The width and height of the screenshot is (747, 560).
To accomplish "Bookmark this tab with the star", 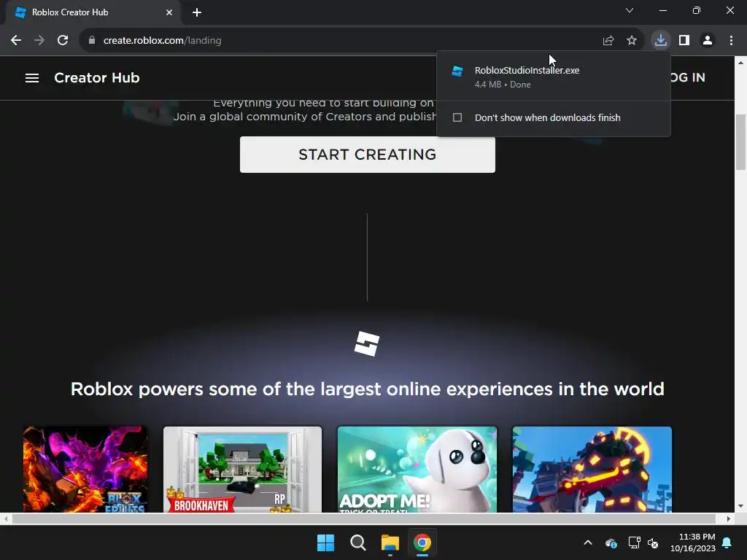I will (x=632, y=41).
